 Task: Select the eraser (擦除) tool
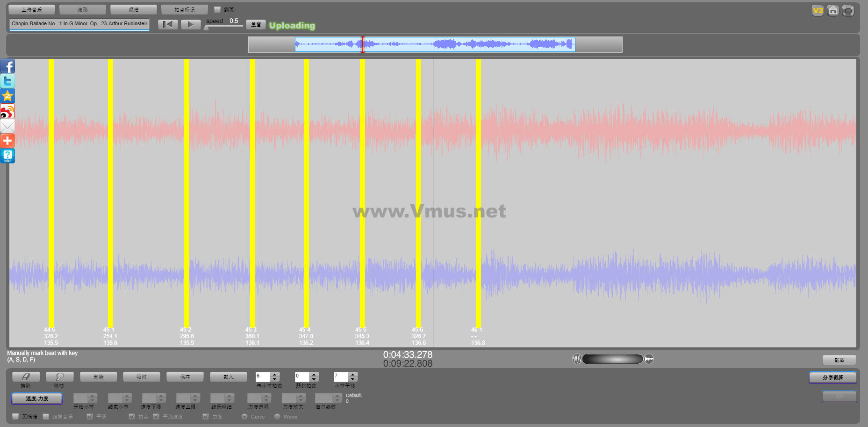click(x=26, y=376)
